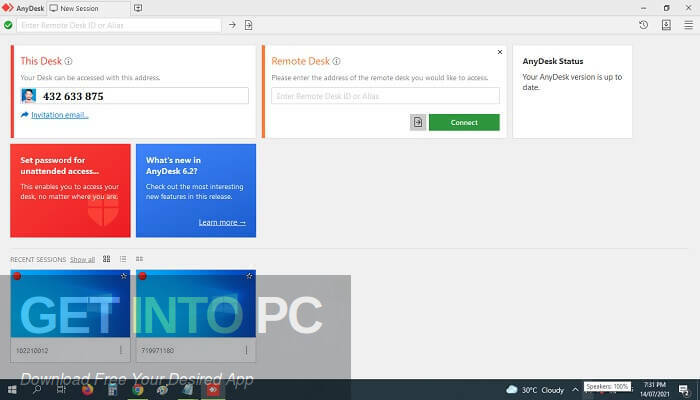Switch to the New Session tab

(88, 8)
